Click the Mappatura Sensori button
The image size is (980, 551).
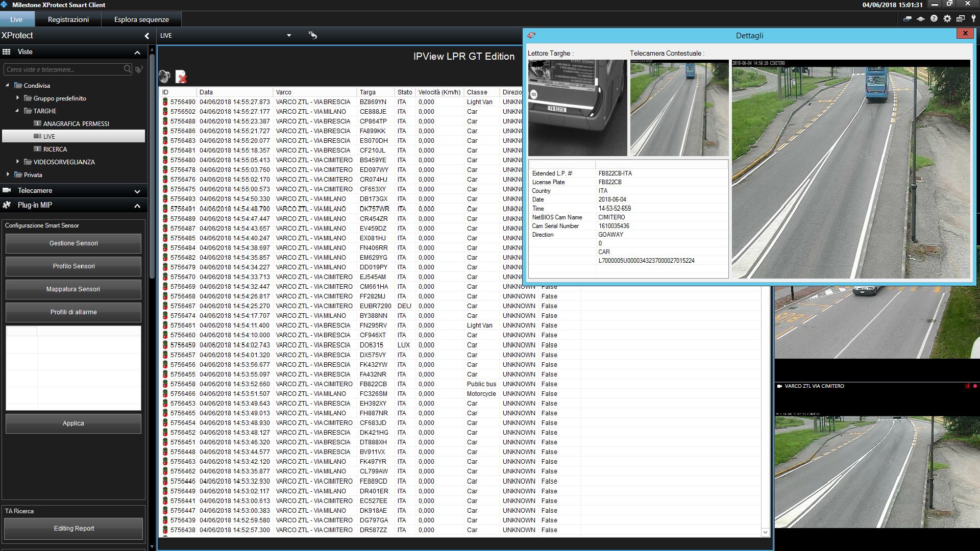pyautogui.click(x=73, y=289)
